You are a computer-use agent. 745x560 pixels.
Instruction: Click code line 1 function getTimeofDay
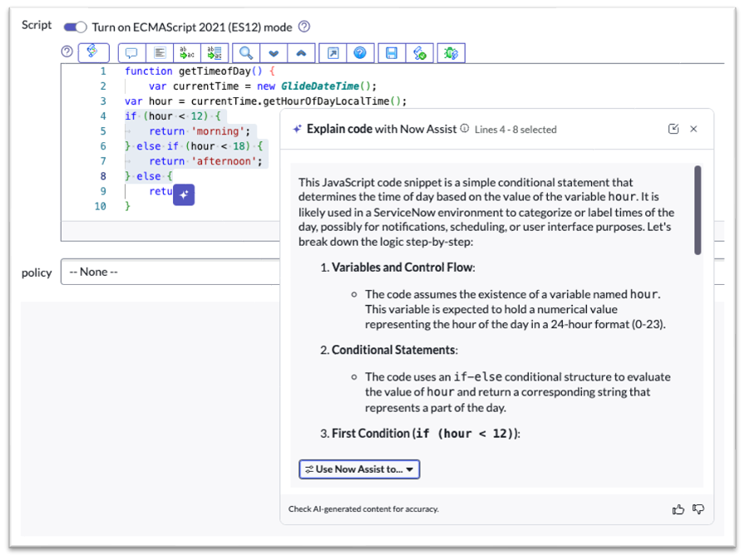(x=200, y=71)
